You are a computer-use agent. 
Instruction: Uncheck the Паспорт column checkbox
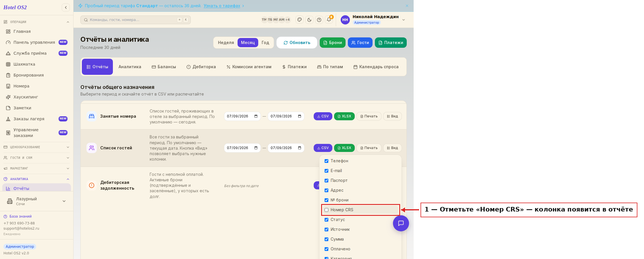326,180
